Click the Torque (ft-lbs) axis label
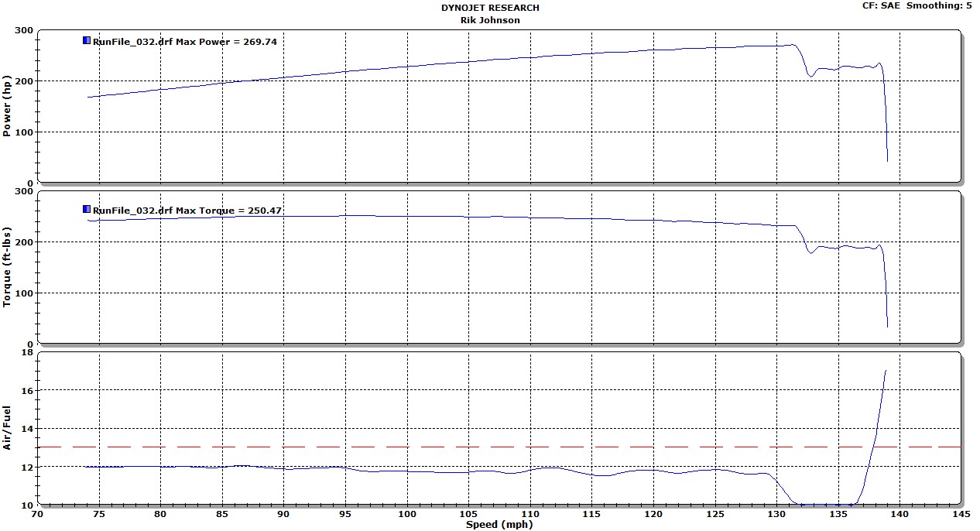This screenshot has height=531, width=980. point(8,267)
